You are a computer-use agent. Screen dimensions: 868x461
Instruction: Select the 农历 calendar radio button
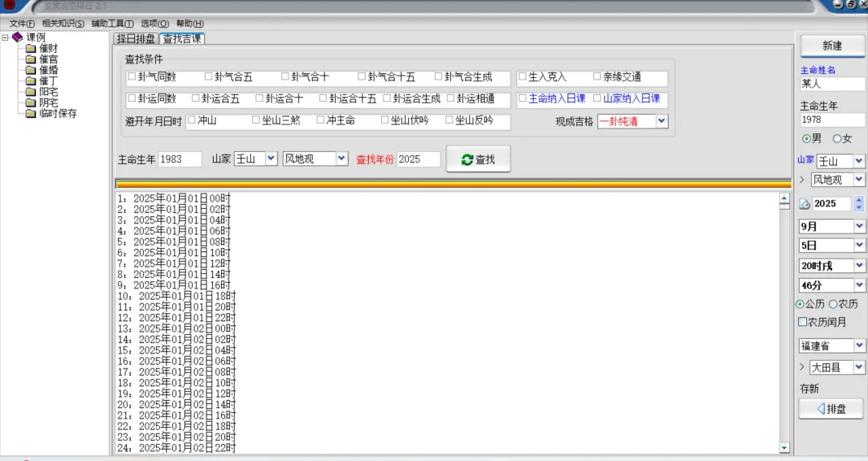pyautogui.click(x=833, y=304)
